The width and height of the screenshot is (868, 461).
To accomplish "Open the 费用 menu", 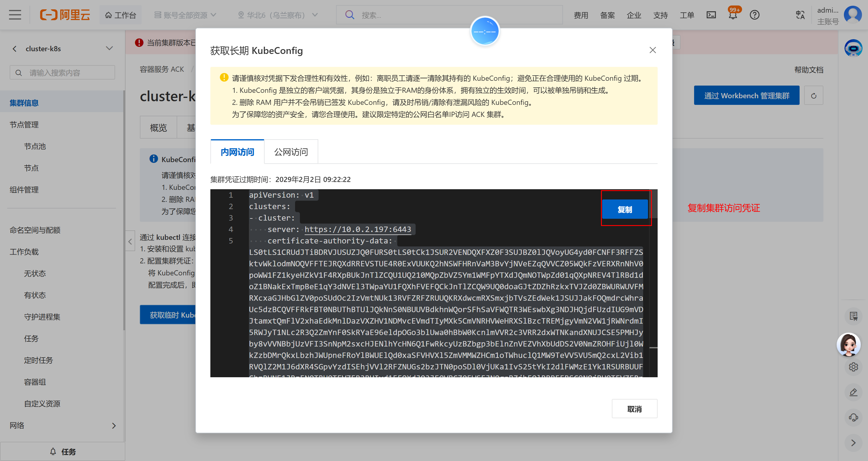I will (x=580, y=15).
